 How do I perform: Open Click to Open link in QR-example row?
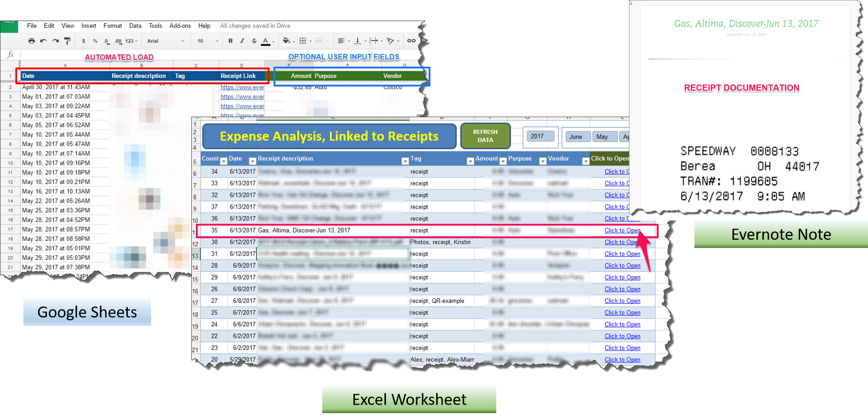point(622,301)
